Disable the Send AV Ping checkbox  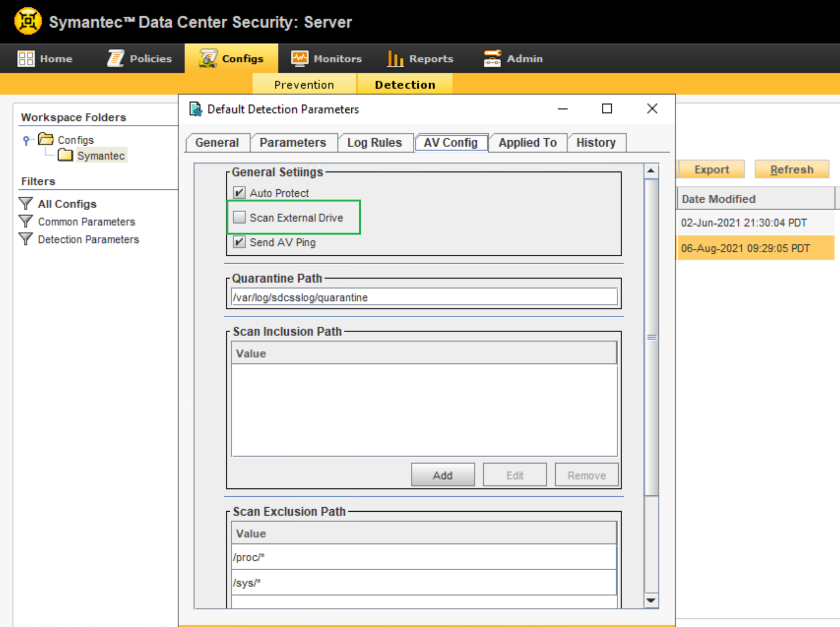click(239, 242)
